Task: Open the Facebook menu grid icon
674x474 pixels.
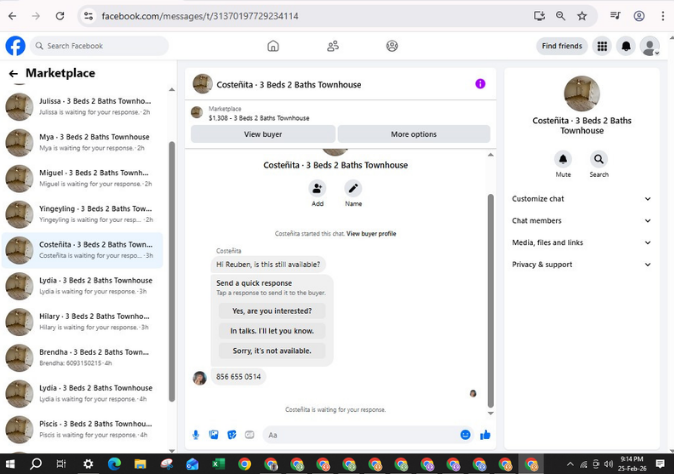Action: (602, 46)
